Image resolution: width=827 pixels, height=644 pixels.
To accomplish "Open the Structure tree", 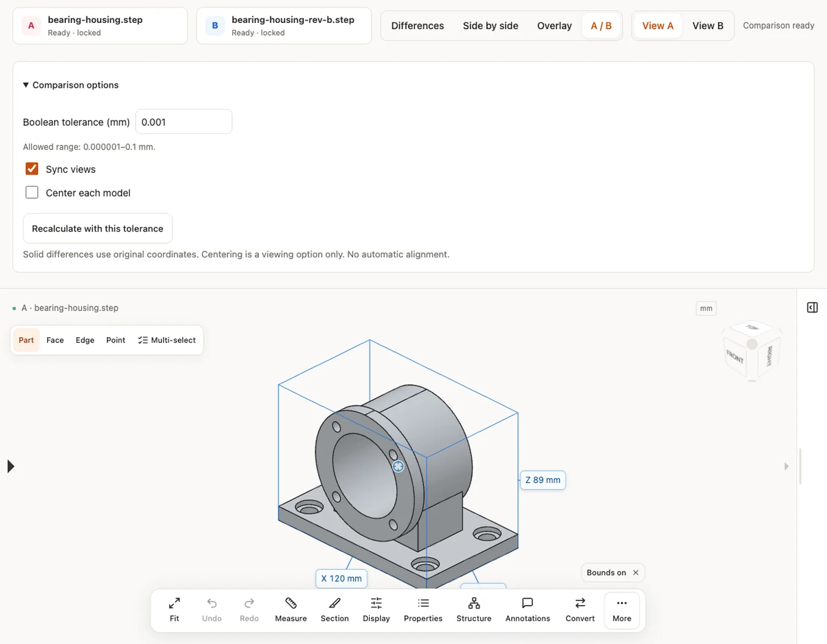I will click(x=474, y=610).
